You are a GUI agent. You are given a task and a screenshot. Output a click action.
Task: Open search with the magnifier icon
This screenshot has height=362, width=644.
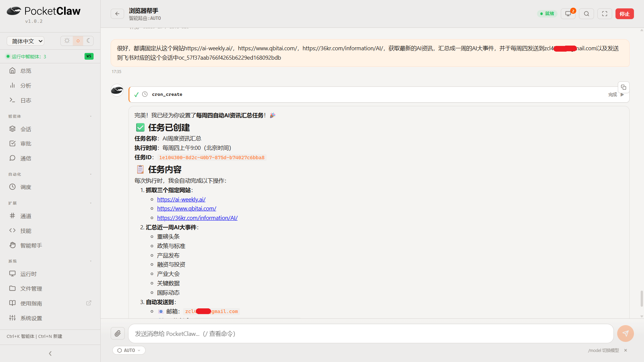pyautogui.click(x=587, y=14)
